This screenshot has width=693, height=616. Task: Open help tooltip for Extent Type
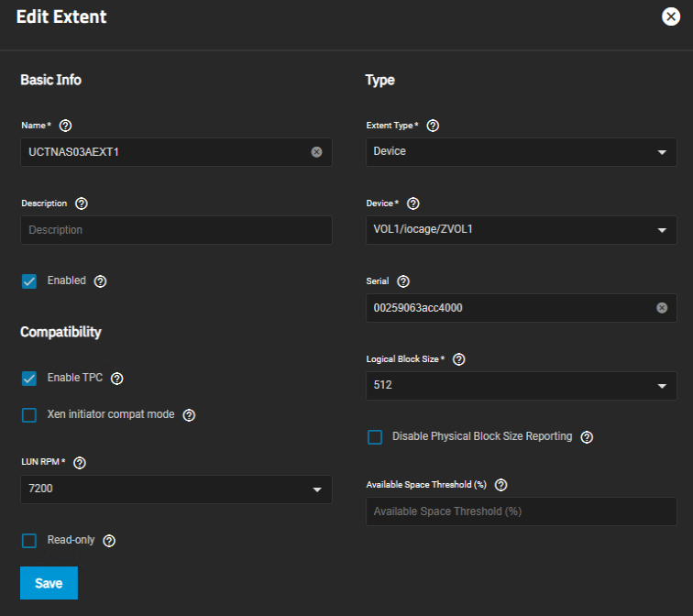(433, 126)
